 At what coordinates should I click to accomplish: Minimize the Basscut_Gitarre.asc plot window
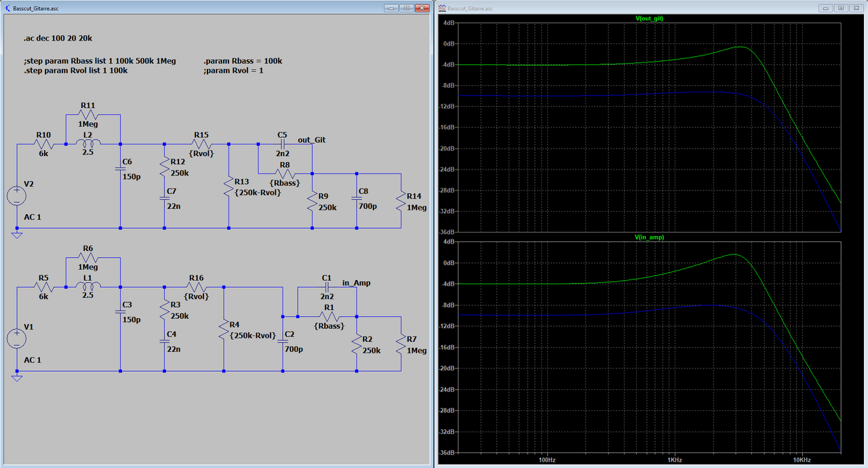(826, 8)
